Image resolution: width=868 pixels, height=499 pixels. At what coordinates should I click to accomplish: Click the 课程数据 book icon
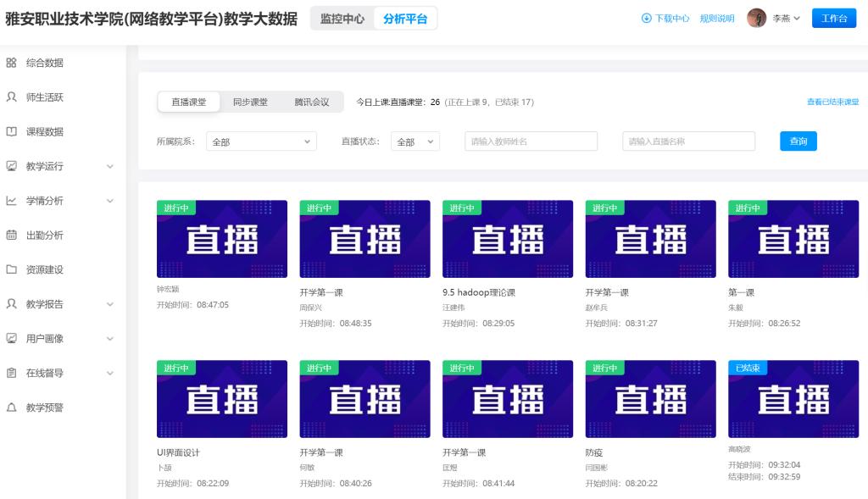(x=12, y=132)
